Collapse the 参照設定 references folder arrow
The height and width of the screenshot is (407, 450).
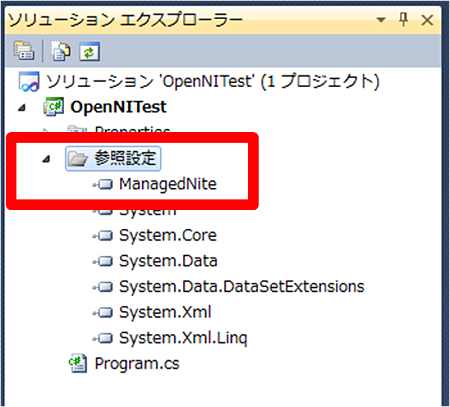47,159
